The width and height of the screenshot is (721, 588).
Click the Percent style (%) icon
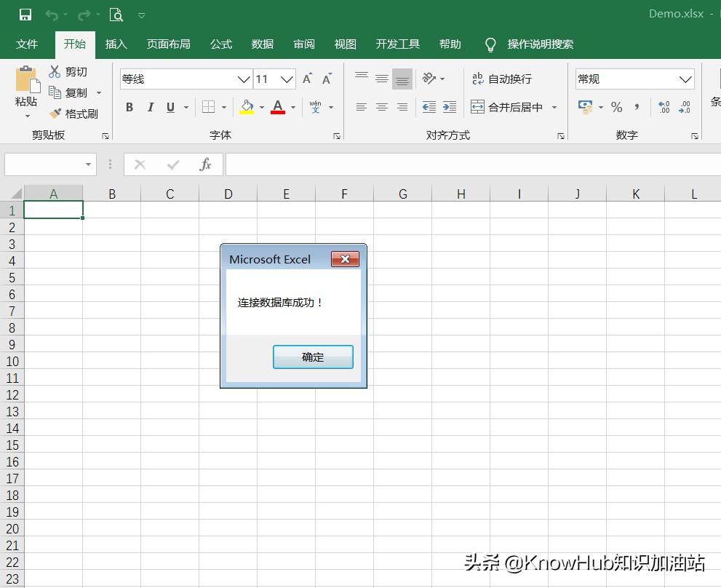pyautogui.click(x=616, y=107)
